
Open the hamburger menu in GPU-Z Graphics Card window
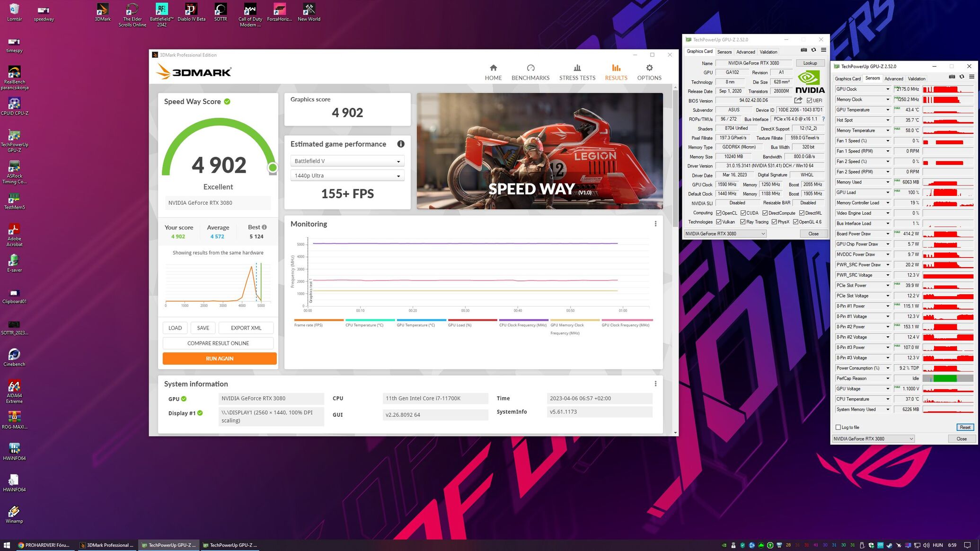[823, 50]
